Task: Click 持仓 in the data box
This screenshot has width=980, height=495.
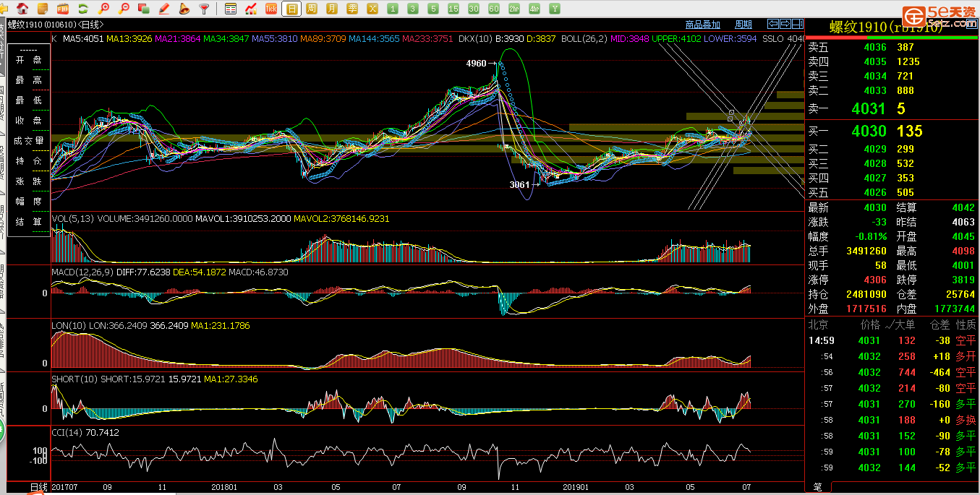Action: (28, 161)
